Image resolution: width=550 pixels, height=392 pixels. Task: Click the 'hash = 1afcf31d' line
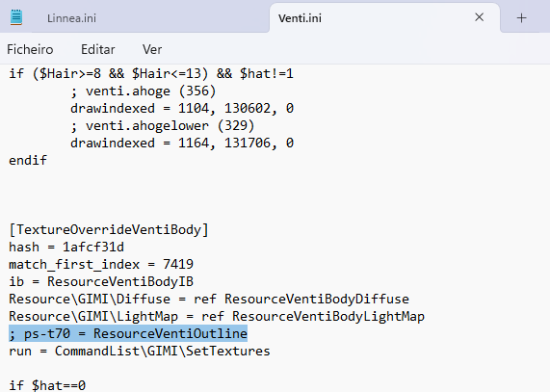point(66,248)
